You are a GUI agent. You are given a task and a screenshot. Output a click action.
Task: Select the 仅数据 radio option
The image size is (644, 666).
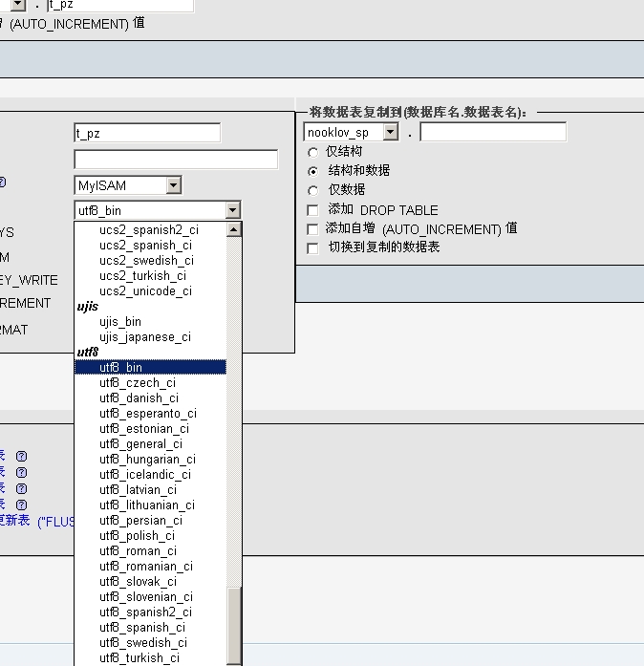(312, 190)
